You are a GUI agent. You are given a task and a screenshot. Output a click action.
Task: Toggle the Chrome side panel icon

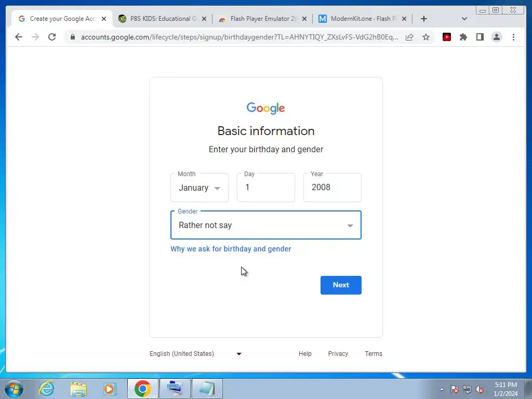coord(480,37)
